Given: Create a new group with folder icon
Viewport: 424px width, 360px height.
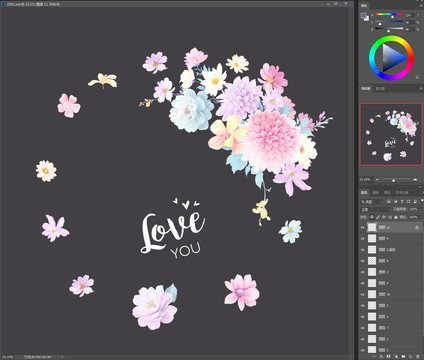Looking at the screenshot, I should (x=403, y=356).
